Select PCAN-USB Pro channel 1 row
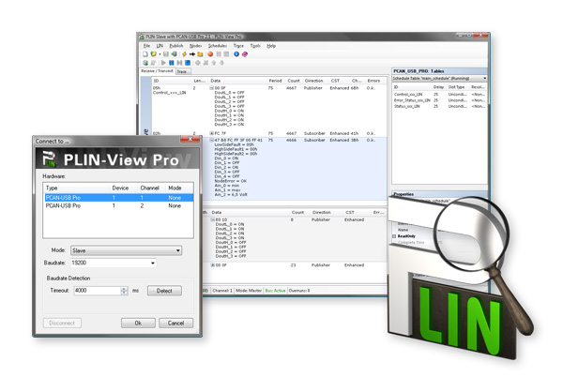 click(x=119, y=198)
